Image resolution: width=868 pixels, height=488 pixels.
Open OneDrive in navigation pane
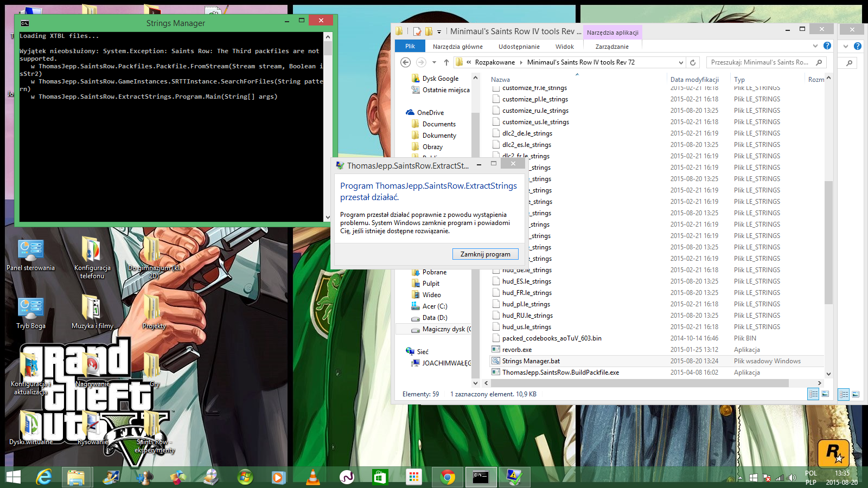point(430,113)
